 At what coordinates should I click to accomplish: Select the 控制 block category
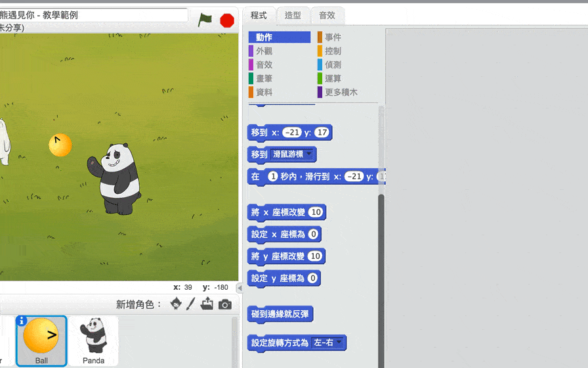tap(333, 51)
